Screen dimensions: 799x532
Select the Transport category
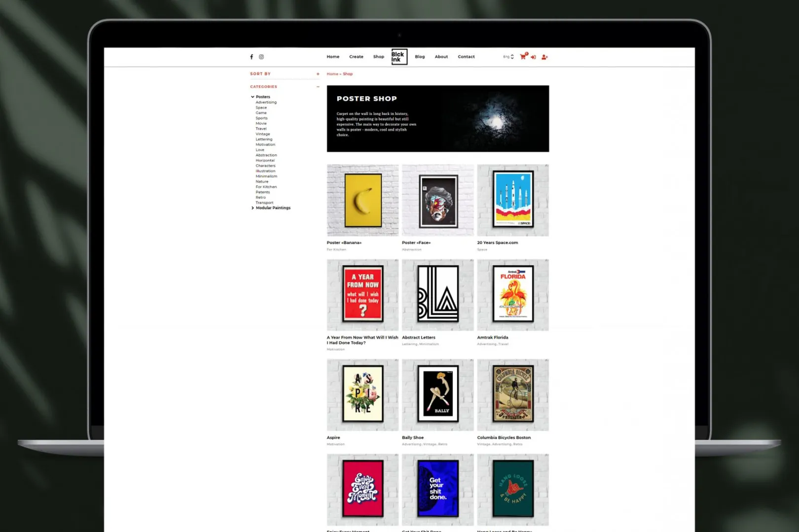[264, 203]
